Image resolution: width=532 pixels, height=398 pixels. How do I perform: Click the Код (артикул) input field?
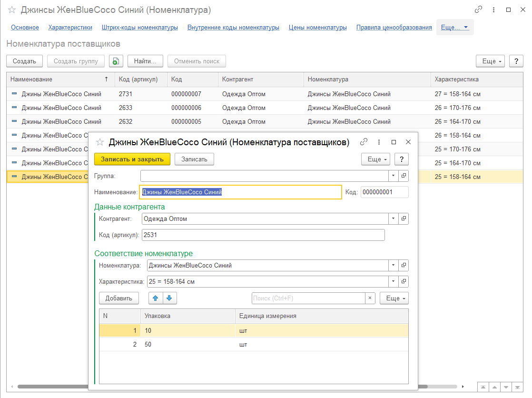coord(263,235)
